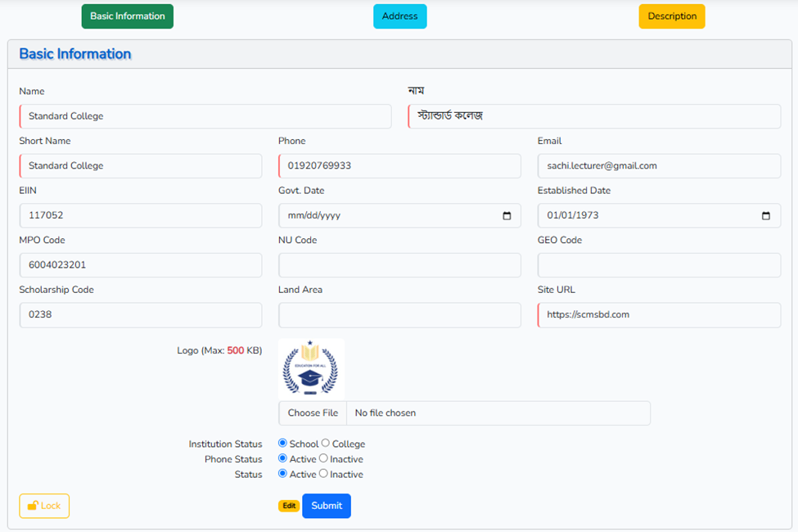Open the Established Date calendar picker icon
Image resolution: width=798 pixels, height=532 pixels.
click(x=766, y=216)
